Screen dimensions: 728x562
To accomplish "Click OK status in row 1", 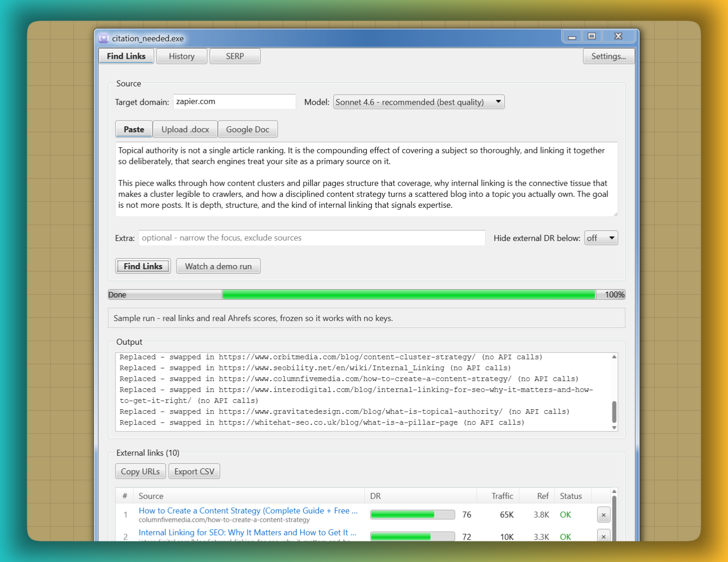I will point(565,515).
